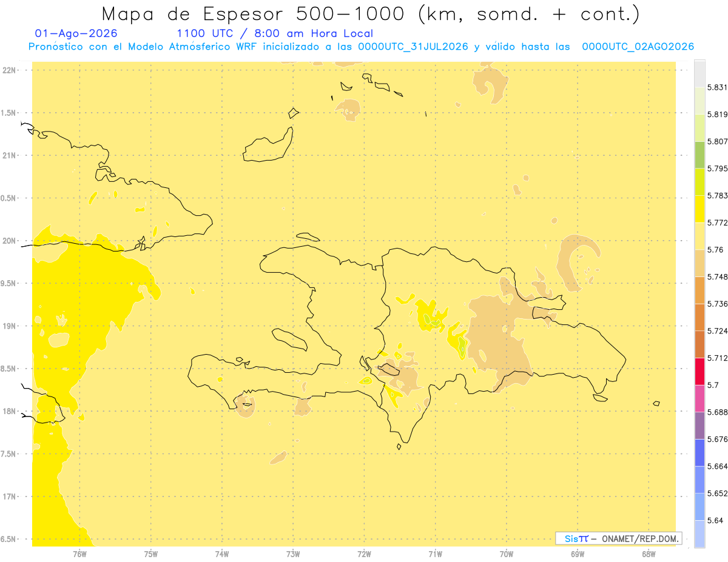Image resolution: width=728 pixels, height=562 pixels.
Task: Click the legend value 5.748
Action: point(717,277)
